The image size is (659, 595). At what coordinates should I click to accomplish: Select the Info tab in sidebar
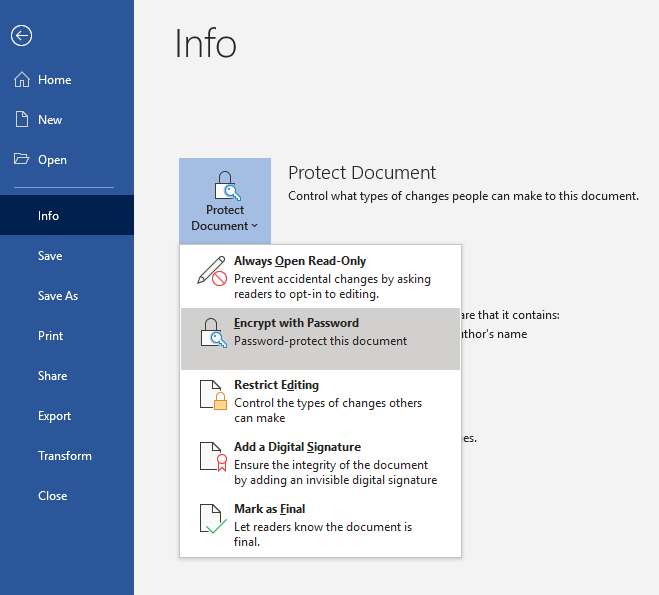[x=67, y=215]
